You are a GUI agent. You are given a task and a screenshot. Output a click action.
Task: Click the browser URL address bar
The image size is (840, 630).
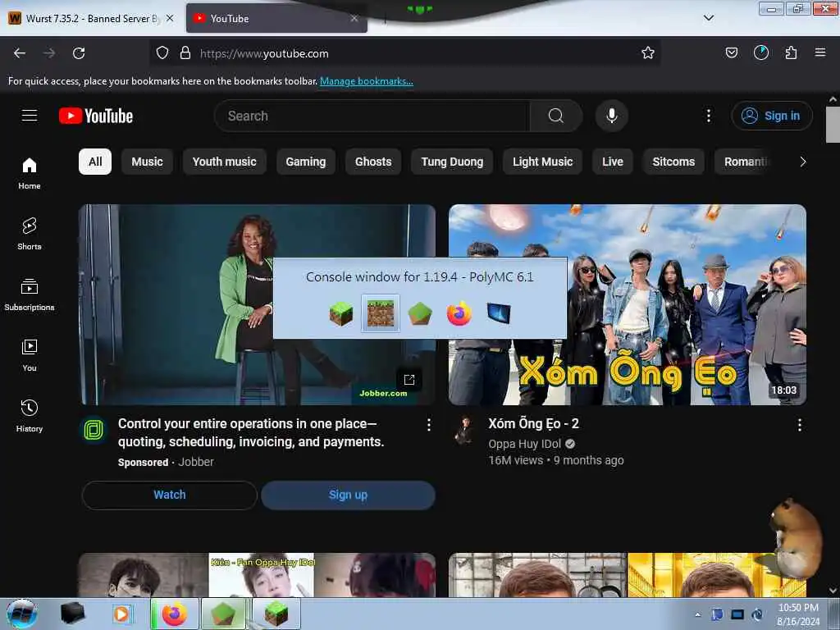point(404,53)
